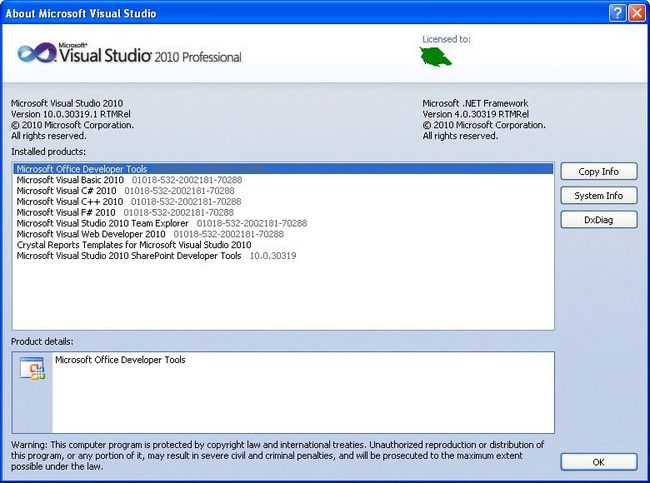Click the Licensed to label
This screenshot has height=483, width=650.
pos(446,39)
